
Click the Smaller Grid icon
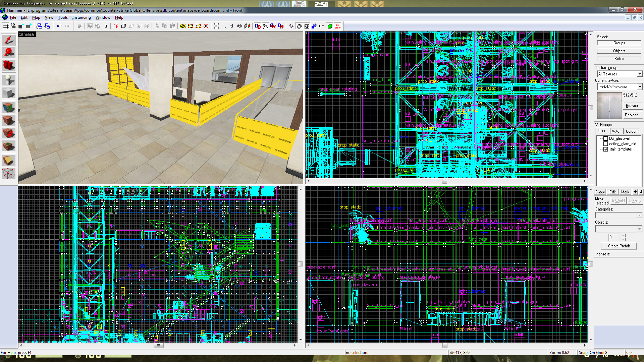20,26
